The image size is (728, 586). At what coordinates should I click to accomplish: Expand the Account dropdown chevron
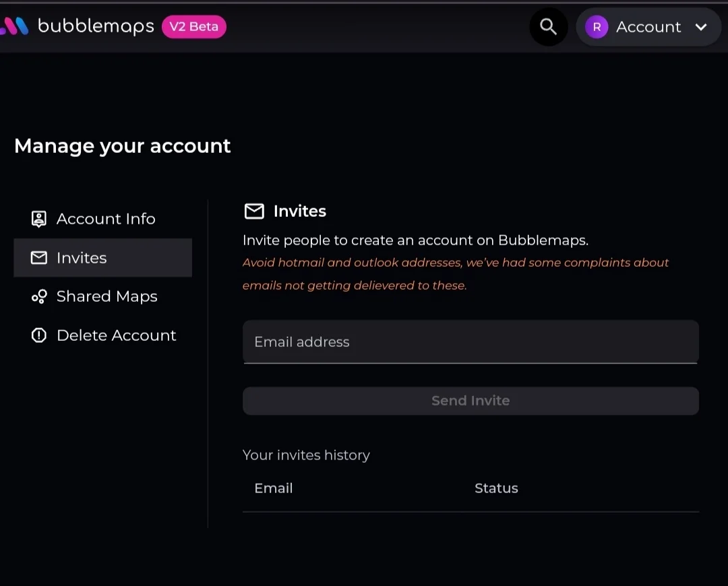coord(701,27)
